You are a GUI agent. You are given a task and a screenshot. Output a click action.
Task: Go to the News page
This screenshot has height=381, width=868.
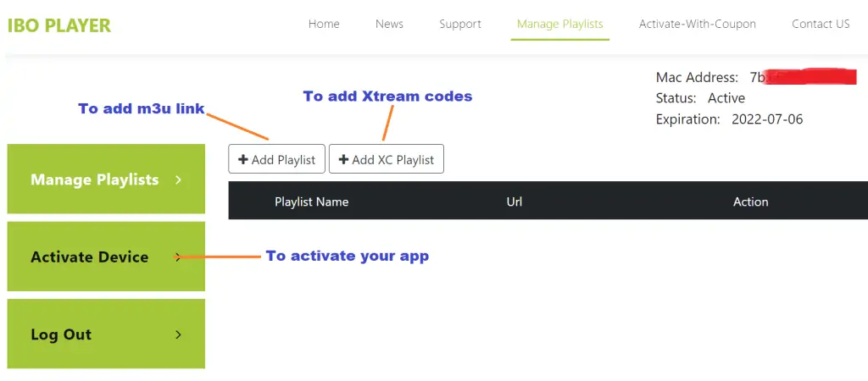coord(389,24)
